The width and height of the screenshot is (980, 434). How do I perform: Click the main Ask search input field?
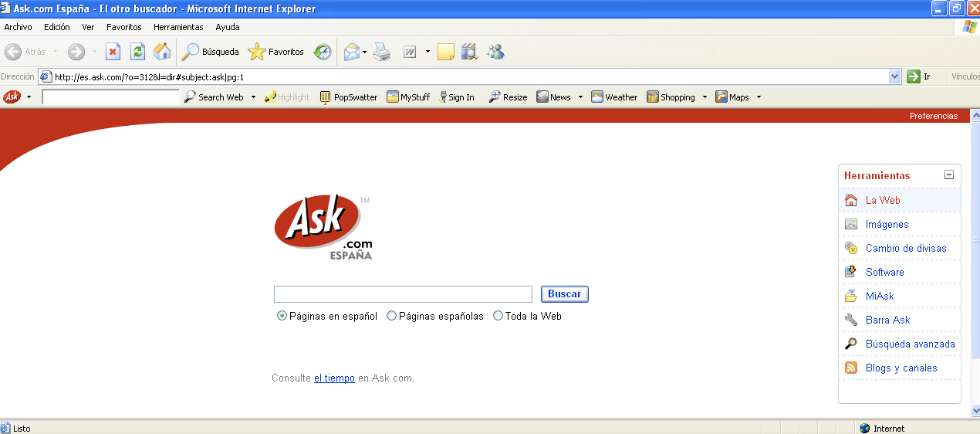point(403,294)
